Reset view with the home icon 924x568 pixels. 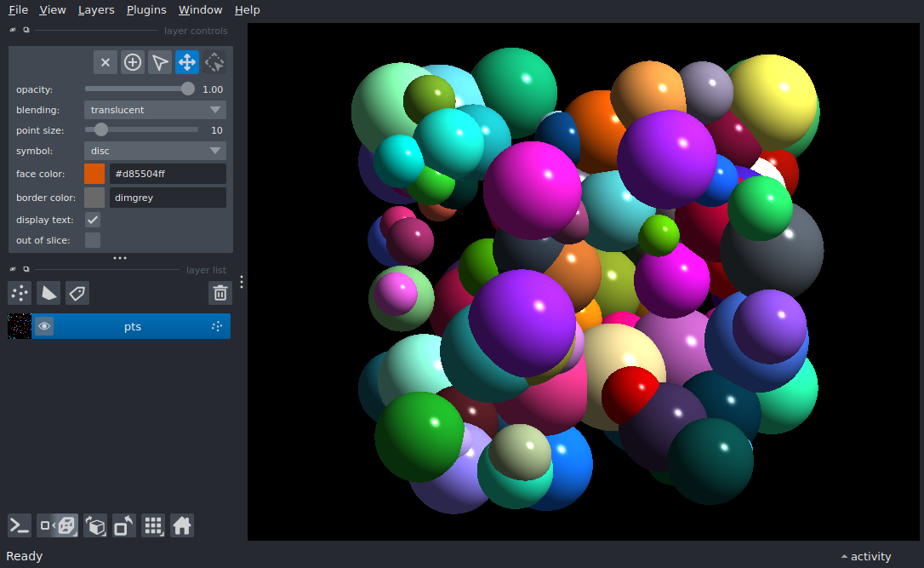pyautogui.click(x=182, y=525)
